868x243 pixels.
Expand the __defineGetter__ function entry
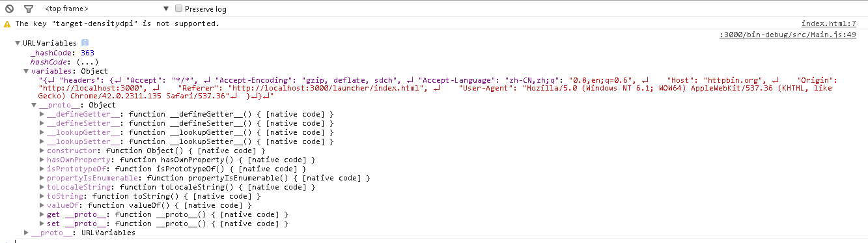point(42,114)
